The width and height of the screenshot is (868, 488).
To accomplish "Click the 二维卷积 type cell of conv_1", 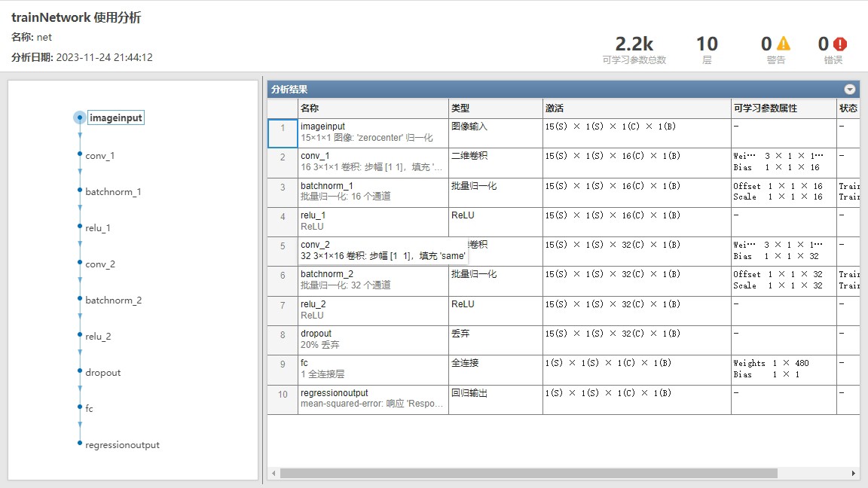I will [x=496, y=163].
